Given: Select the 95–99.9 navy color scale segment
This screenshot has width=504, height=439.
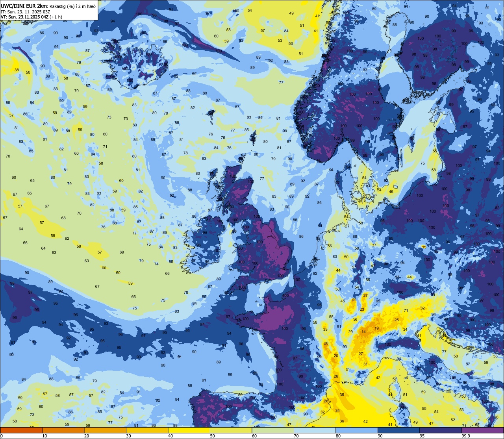Looking at the screenshot, I should click(x=441, y=430).
